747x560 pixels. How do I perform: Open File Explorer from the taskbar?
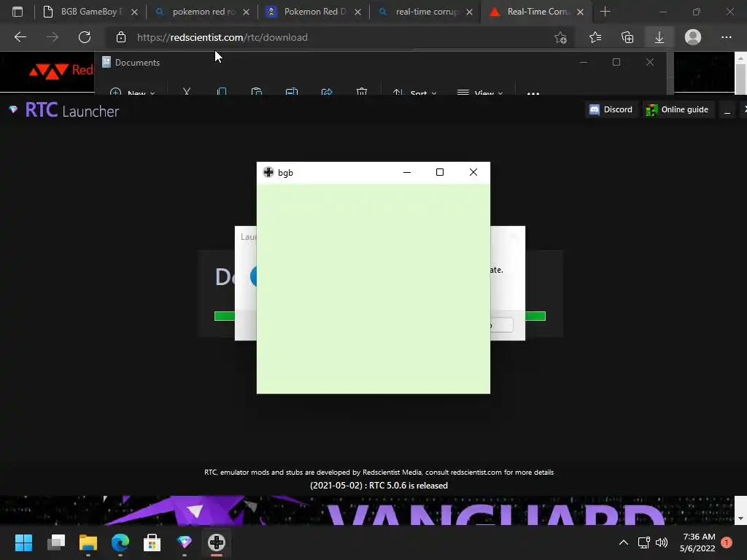click(88, 542)
